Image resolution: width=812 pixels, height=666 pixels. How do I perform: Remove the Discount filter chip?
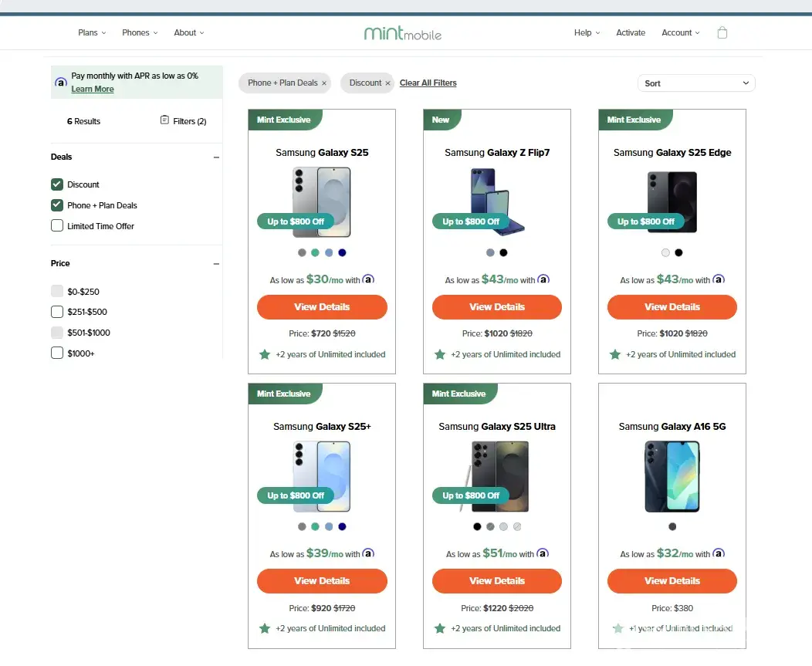click(x=387, y=83)
